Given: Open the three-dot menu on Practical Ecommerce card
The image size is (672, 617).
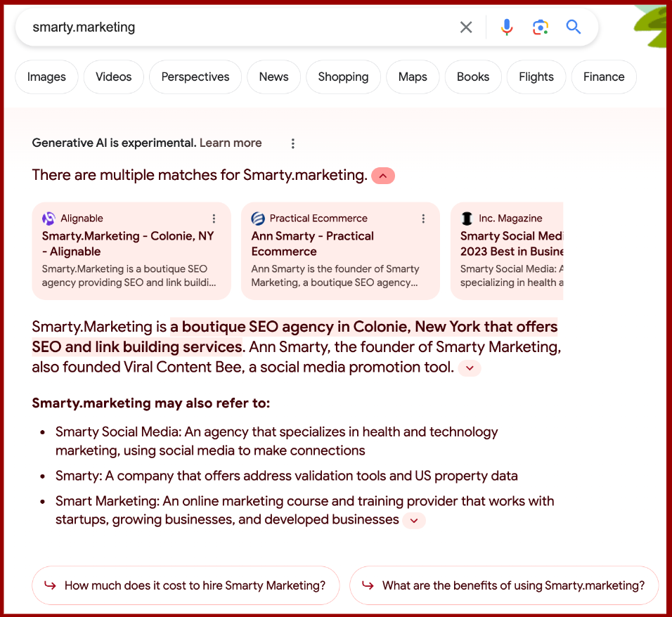Looking at the screenshot, I should (423, 219).
